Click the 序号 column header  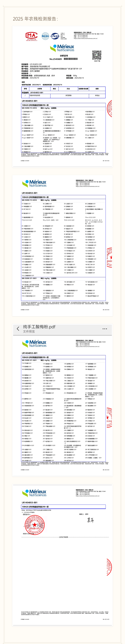[26, 89]
